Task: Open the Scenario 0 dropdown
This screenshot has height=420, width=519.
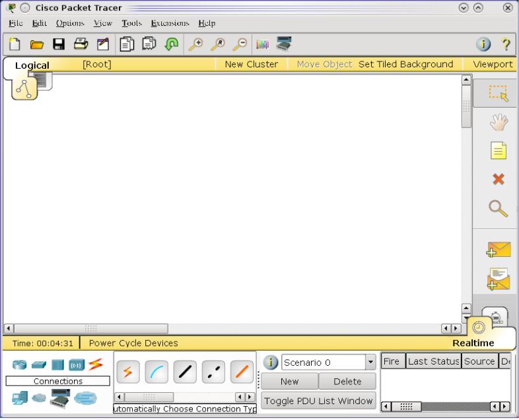Action: pos(370,362)
